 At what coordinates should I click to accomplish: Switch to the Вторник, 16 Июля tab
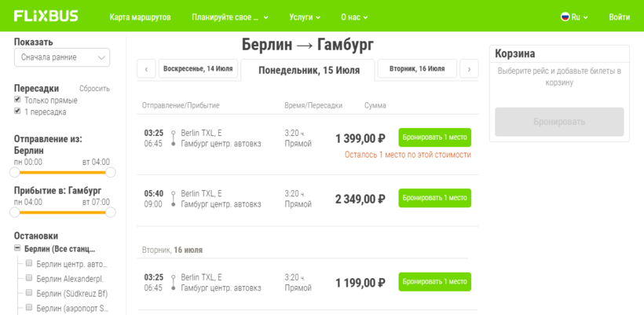pyautogui.click(x=416, y=69)
